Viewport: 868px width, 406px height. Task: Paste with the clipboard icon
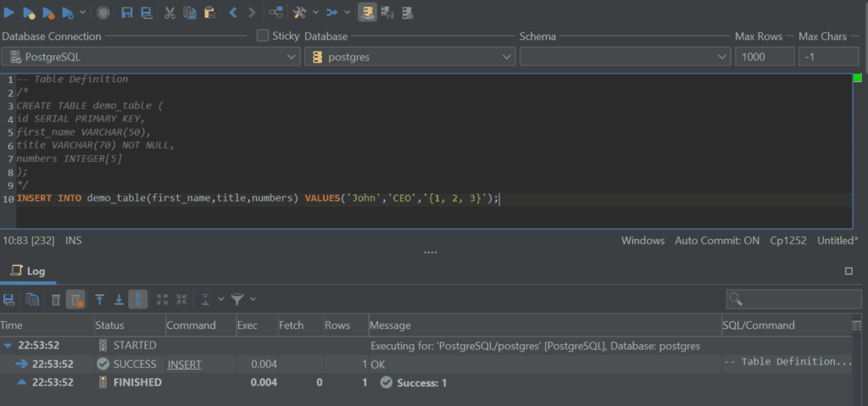209,12
